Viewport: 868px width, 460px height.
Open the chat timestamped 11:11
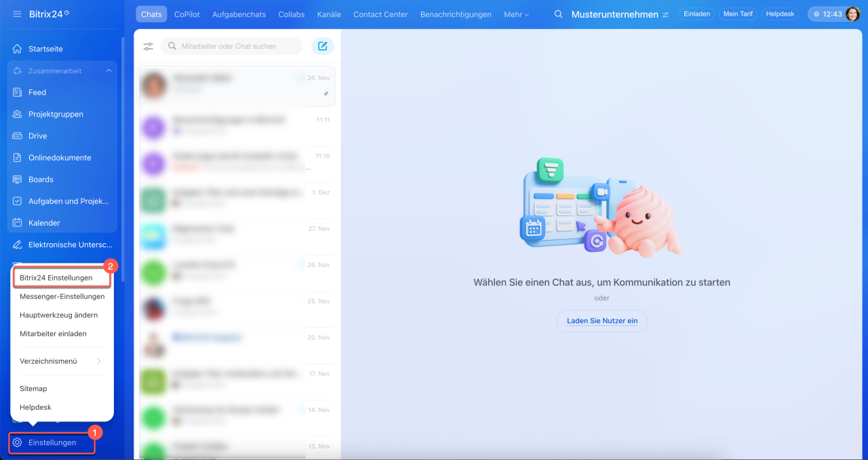[x=237, y=126]
